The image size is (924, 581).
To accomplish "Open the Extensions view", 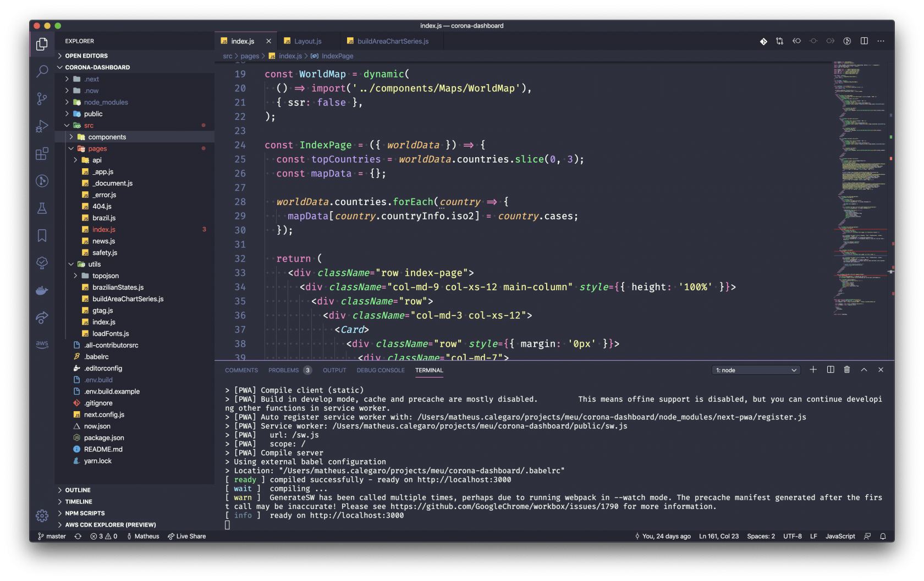I will click(42, 154).
